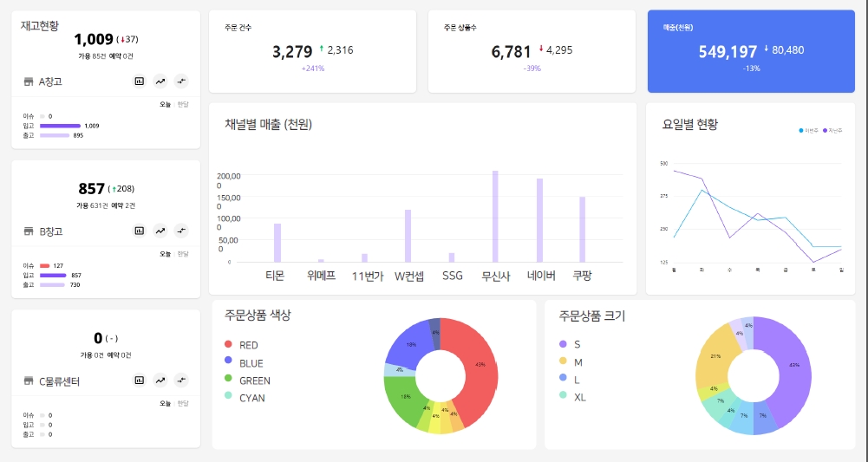Click the 6,781 ordered items value
The height and width of the screenshot is (462, 868).
pyautogui.click(x=511, y=52)
